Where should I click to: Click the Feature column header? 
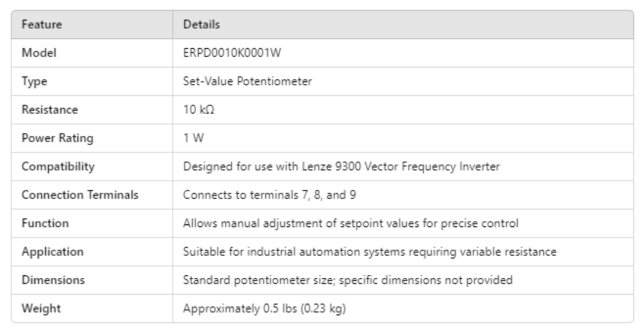tap(42, 25)
